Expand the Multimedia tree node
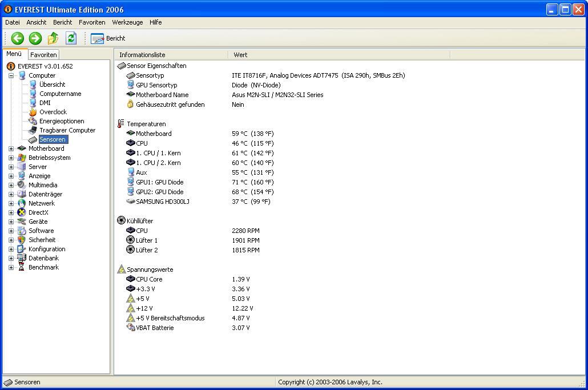 coord(11,185)
